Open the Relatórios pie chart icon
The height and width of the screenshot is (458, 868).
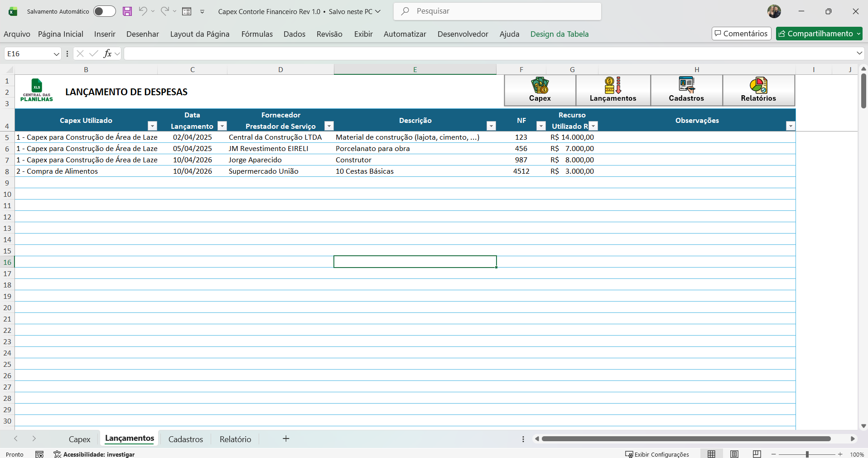758,90
